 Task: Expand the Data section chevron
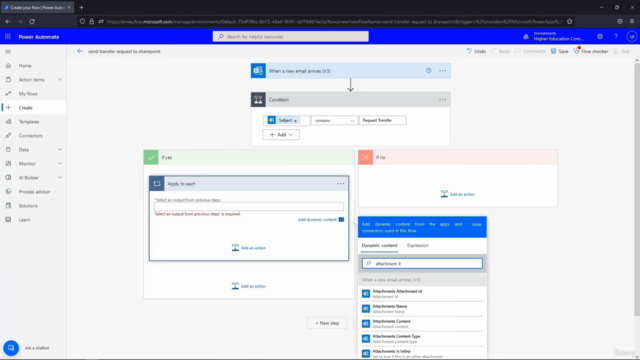[60, 150]
